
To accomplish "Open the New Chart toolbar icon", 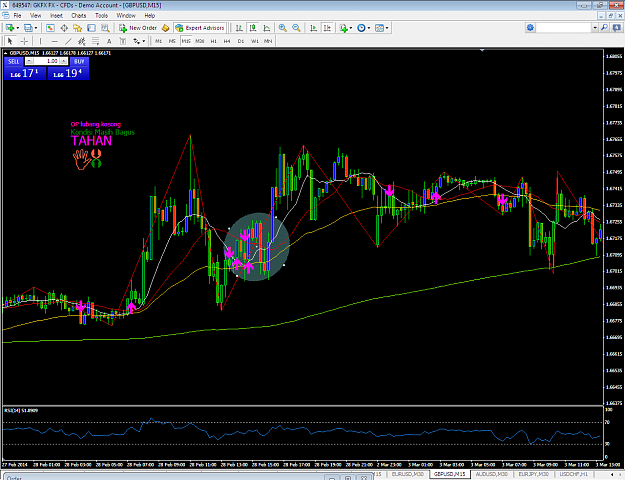I will pos(9,28).
